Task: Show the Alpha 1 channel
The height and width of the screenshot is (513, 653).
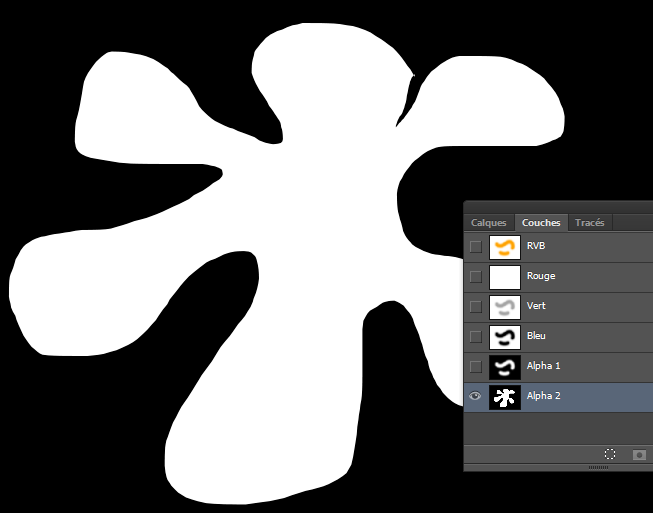Action: (476, 366)
